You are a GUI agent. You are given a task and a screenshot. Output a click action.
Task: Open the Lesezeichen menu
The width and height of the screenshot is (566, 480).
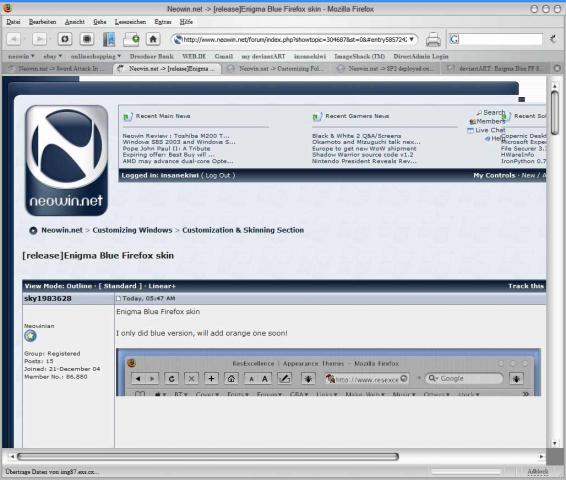coord(130,22)
